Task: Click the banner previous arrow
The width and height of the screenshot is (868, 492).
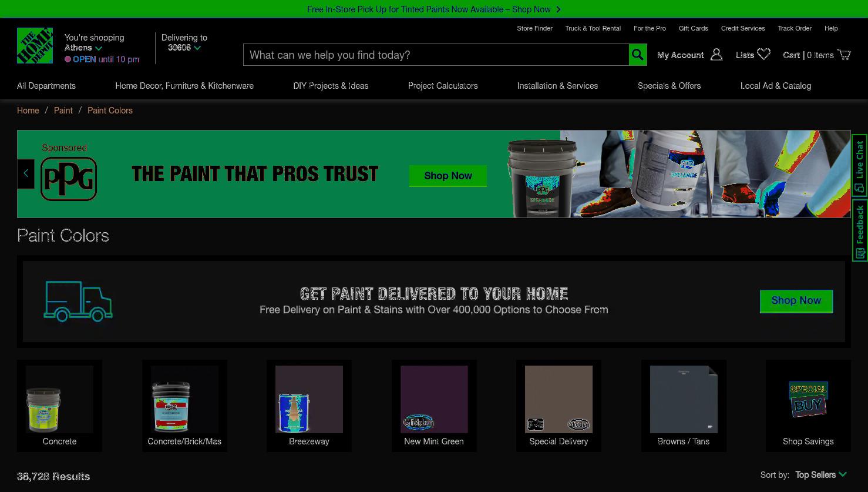Action: point(26,173)
